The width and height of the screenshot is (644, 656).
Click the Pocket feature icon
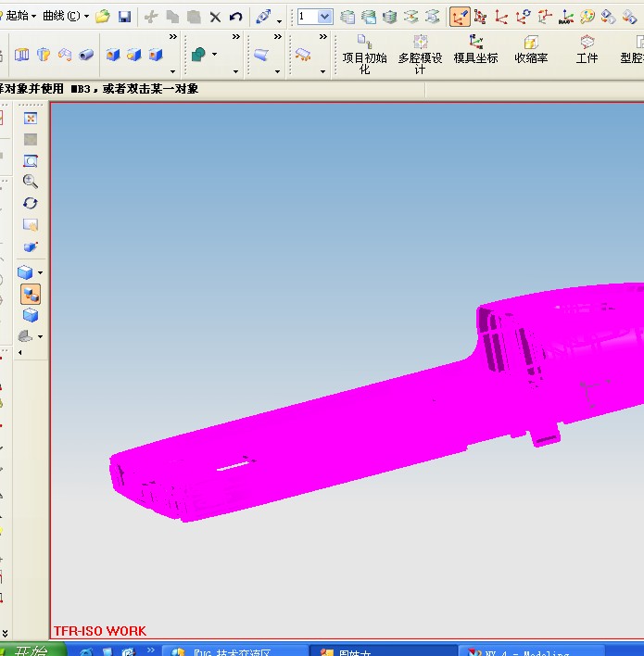(156, 55)
